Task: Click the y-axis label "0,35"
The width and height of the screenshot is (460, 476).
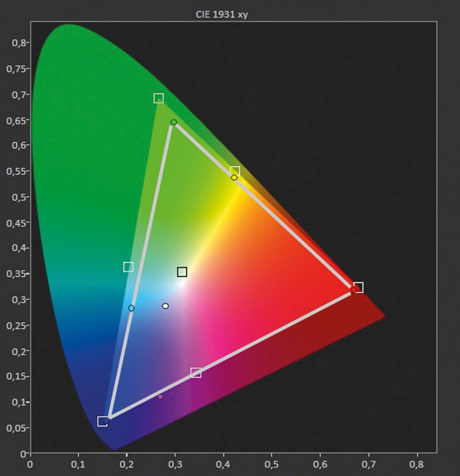Action: [x=16, y=274]
